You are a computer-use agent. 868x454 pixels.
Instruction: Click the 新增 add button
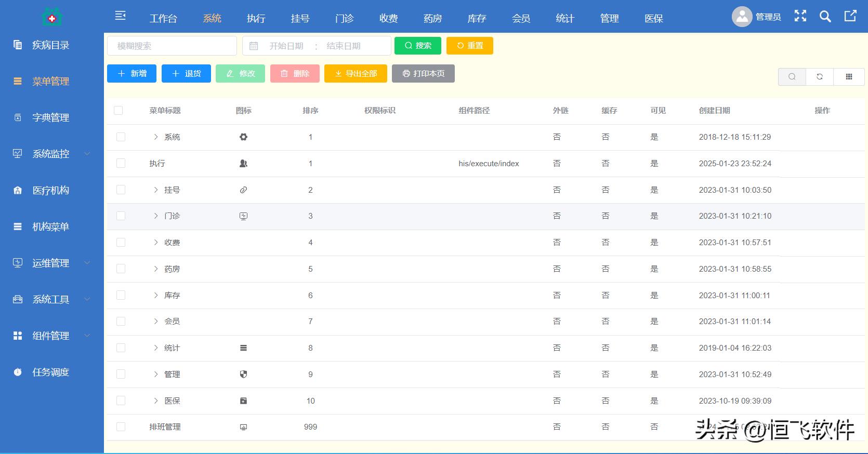coord(131,74)
